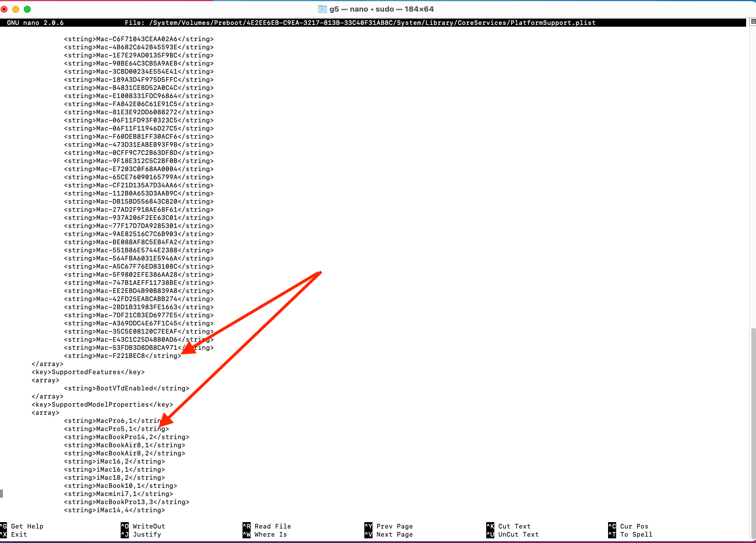Place cursor on Mac-E7203C0F68AA0004 line

click(139, 169)
